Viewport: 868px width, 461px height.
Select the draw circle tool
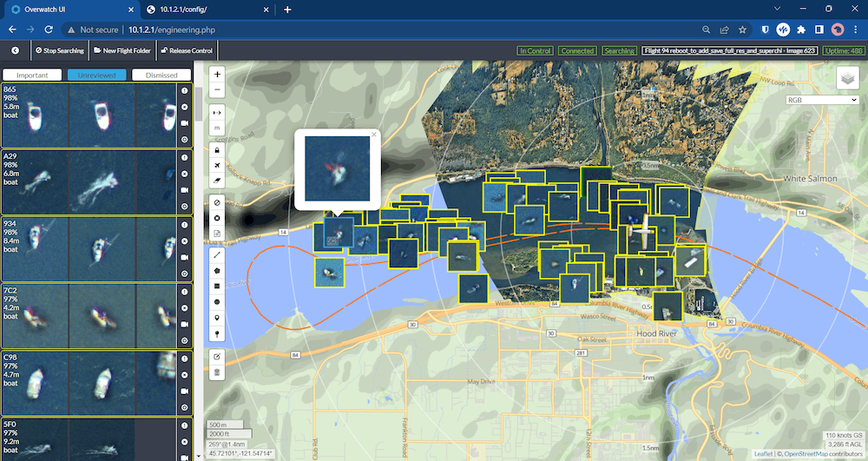coord(217,302)
